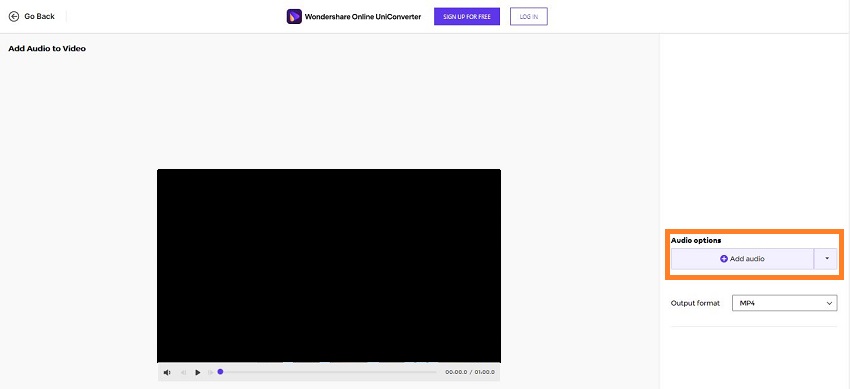
Task: Click the Wondershare UniConverter logo icon
Action: click(x=294, y=17)
